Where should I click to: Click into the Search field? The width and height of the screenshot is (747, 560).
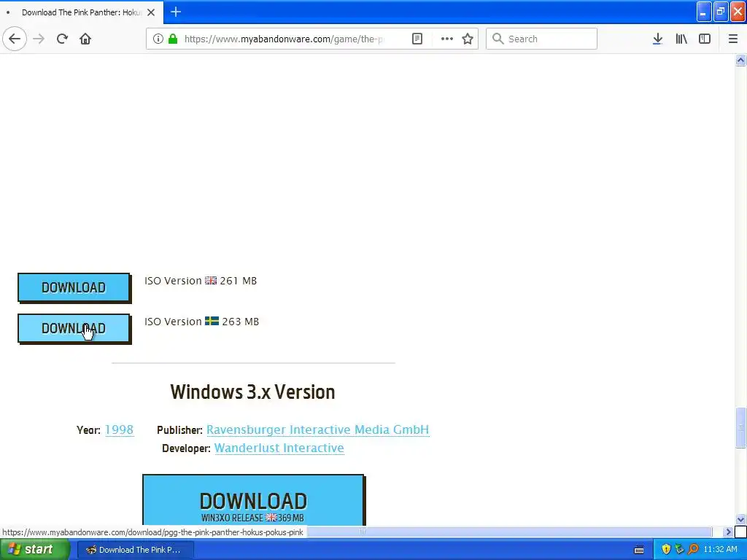click(x=541, y=39)
